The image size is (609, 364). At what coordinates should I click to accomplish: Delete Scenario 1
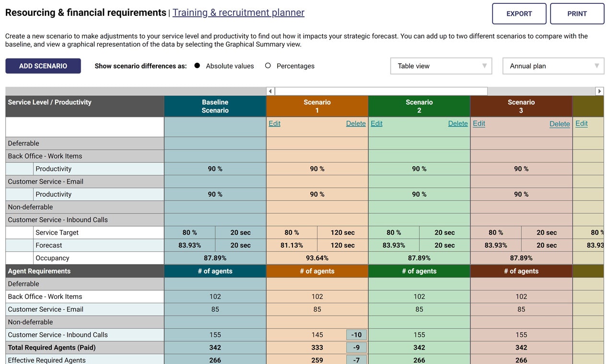[x=356, y=124]
